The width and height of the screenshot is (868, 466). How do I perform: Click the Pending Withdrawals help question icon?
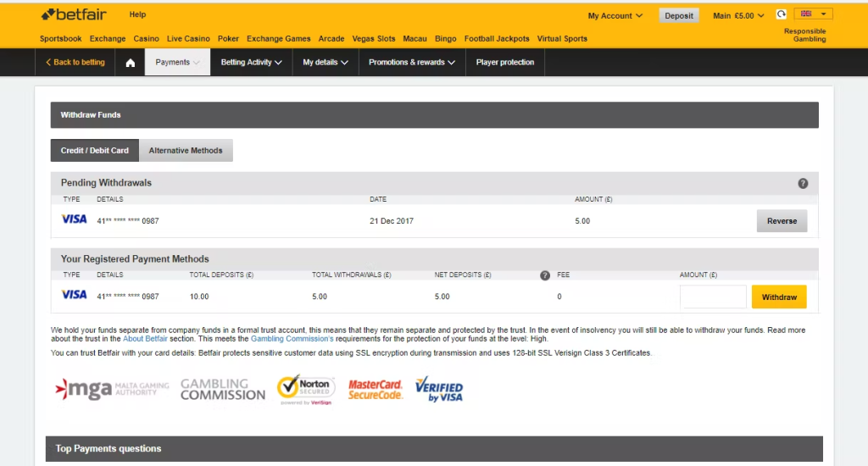coord(803,183)
